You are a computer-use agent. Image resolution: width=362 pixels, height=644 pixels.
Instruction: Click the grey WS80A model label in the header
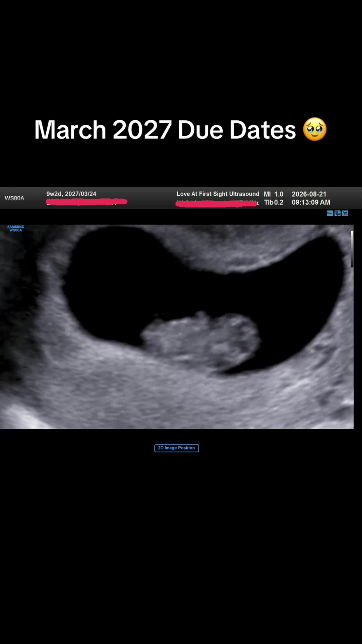(x=14, y=198)
